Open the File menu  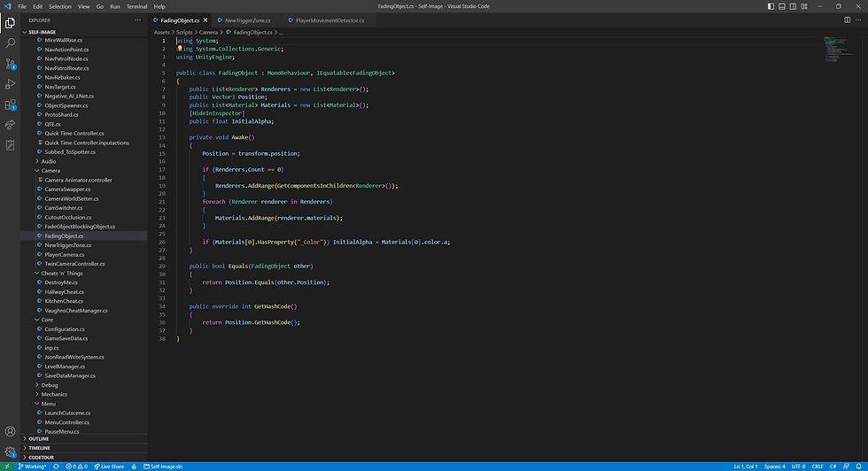[22, 6]
